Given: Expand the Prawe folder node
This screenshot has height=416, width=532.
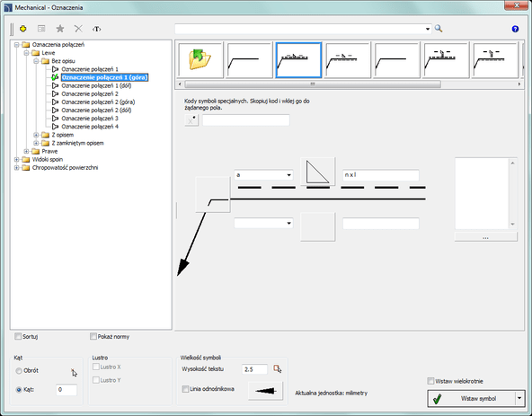Looking at the screenshot, I should (x=26, y=151).
